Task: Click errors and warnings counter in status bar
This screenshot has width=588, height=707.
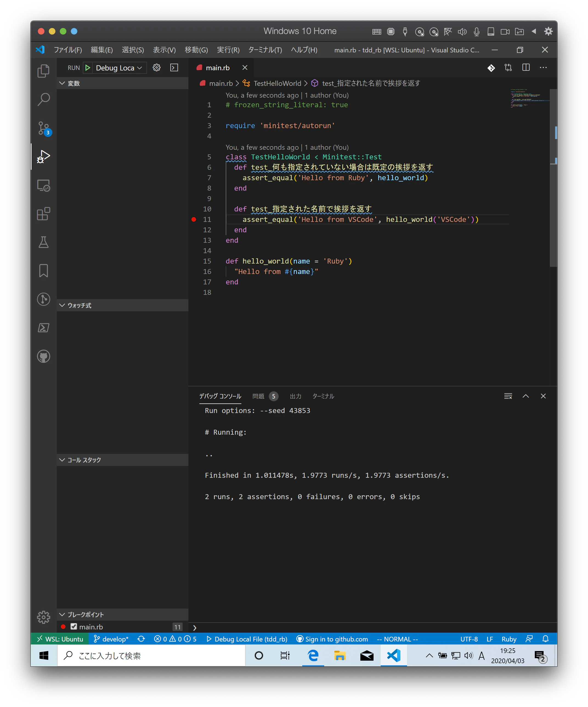Action: 175,639
